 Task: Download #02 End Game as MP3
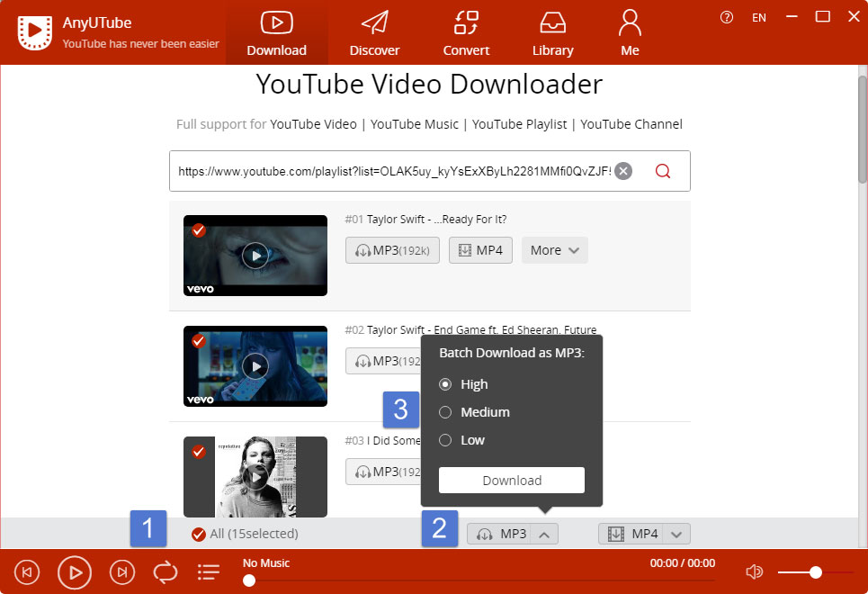[383, 361]
